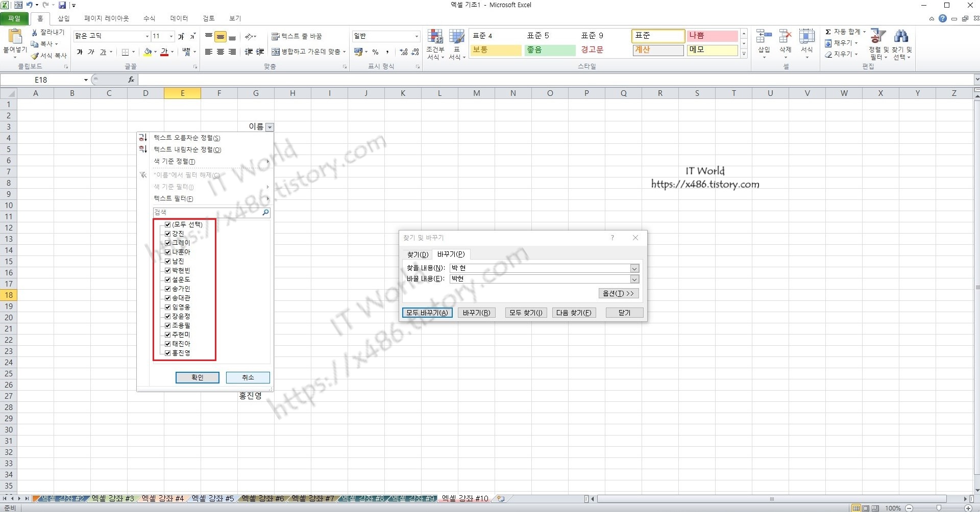Select sheet tab 엑셀 강좌 #5
The image size is (980, 512).
(213, 498)
